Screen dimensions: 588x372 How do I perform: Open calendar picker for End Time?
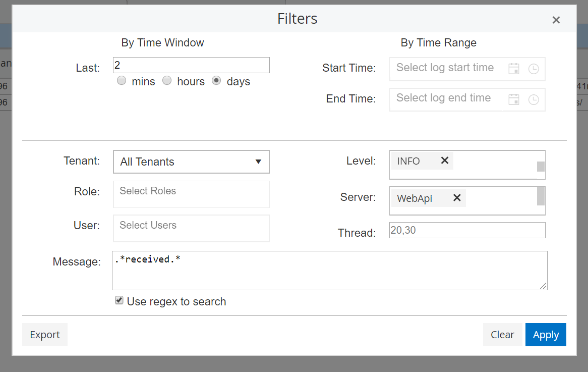tap(514, 99)
